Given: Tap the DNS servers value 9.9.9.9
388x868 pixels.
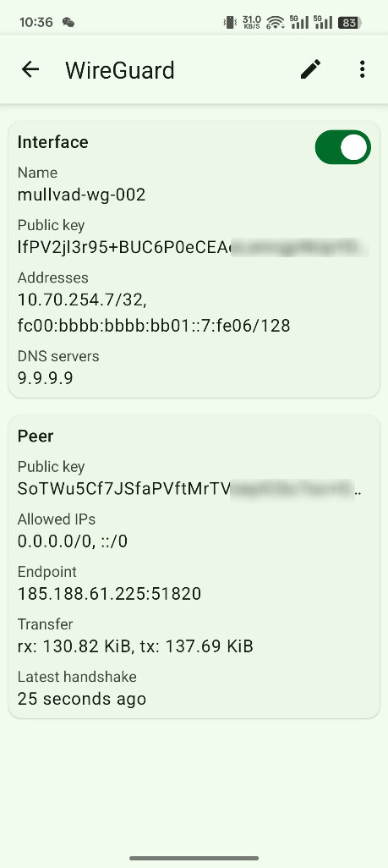Looking at the screenshot, I should [46, 378].
